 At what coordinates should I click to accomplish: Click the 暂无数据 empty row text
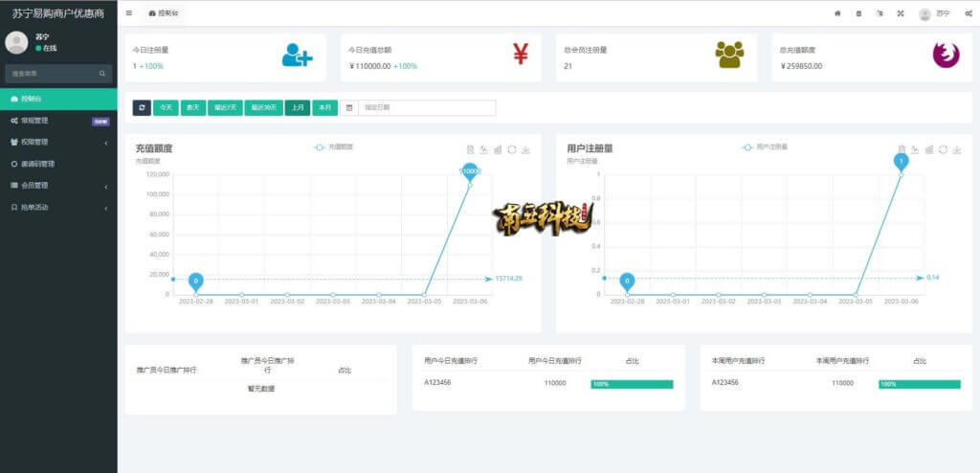(x=261, y=389)
